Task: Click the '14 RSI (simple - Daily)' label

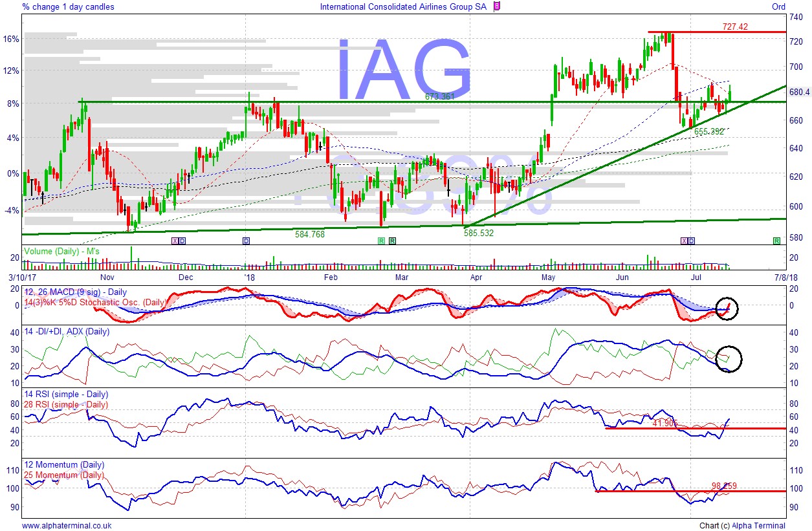Action: [65, 394]
